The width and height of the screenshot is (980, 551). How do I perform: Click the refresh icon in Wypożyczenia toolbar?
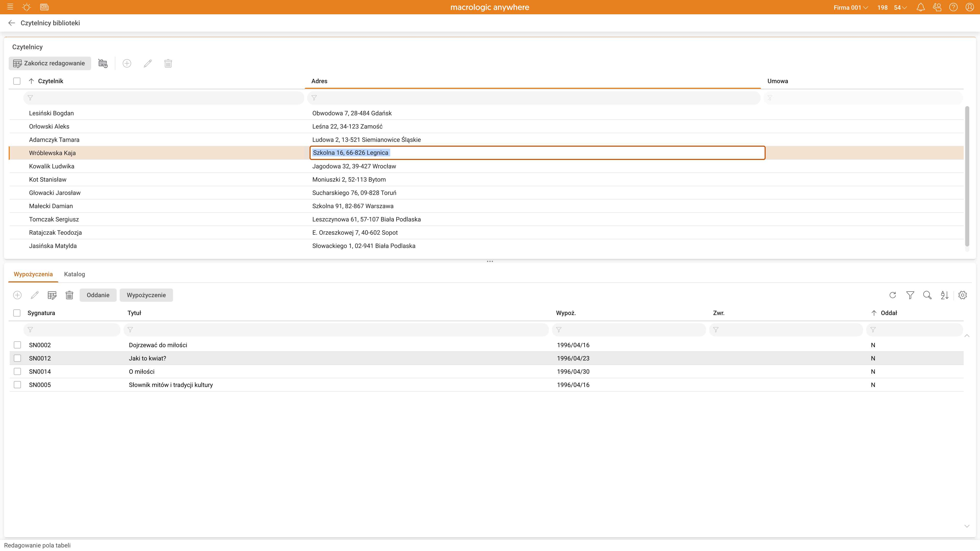[x=892, y=295]
